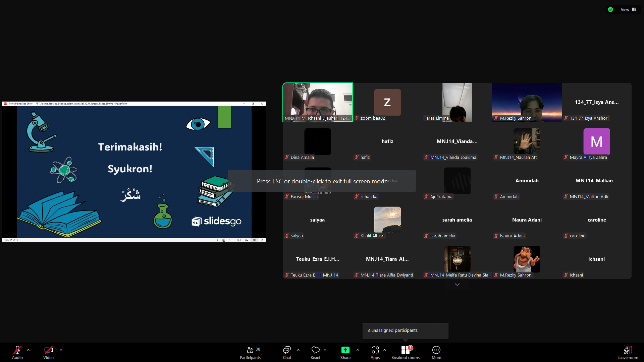
Task: Go to previous slide in PowerPoint
Action: click(x=218, y=240)
